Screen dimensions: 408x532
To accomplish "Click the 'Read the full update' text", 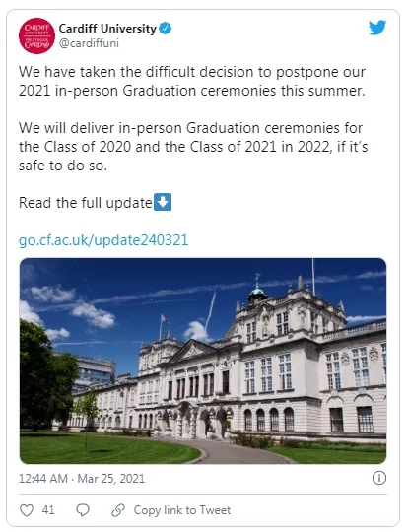I will click(x=85, y=203).
